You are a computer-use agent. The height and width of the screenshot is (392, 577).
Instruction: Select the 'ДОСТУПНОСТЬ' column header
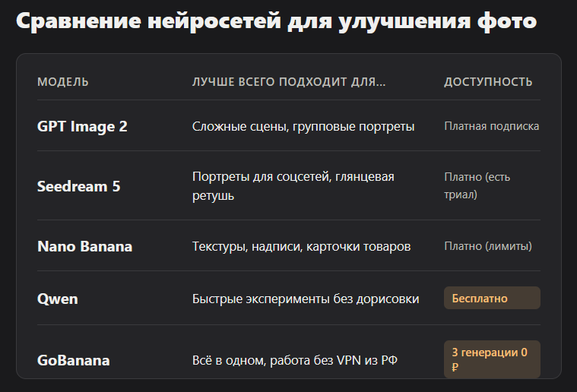(488, 81)
